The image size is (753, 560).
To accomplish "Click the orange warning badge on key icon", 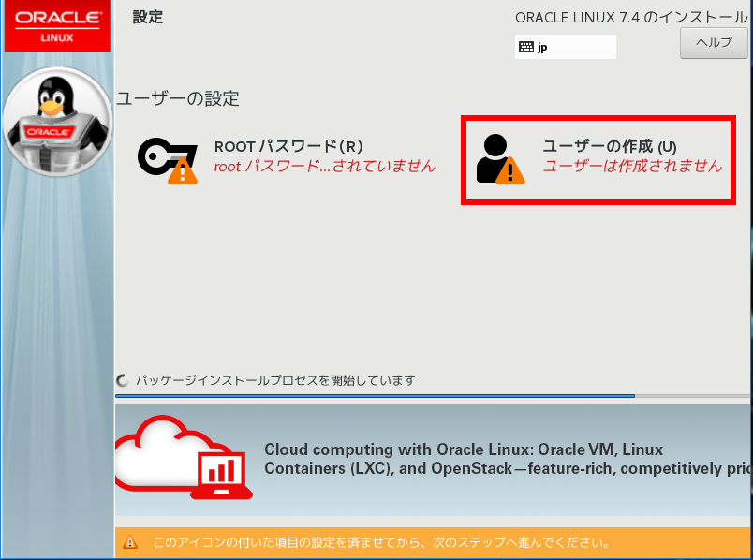I will (183, 171).
